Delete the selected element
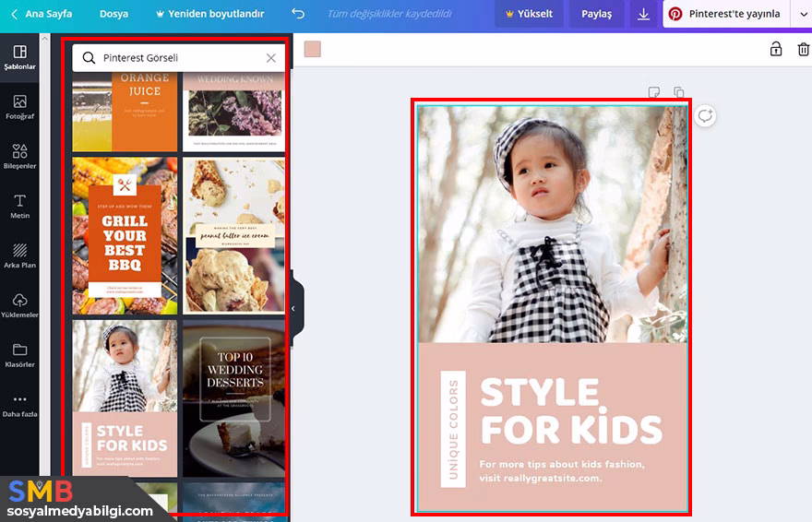This screenshot has width=812, height=522. pyautogui.click(x=803, y=49)
